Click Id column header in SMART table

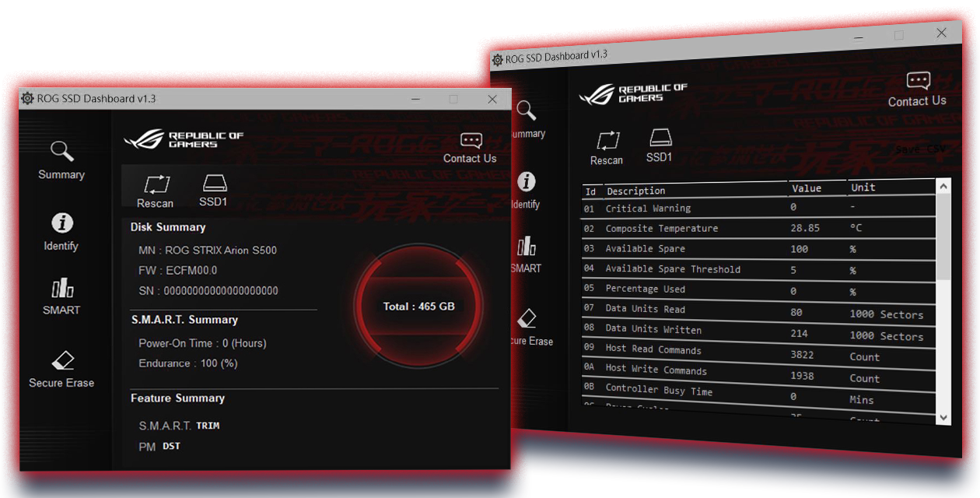point(590,191)
